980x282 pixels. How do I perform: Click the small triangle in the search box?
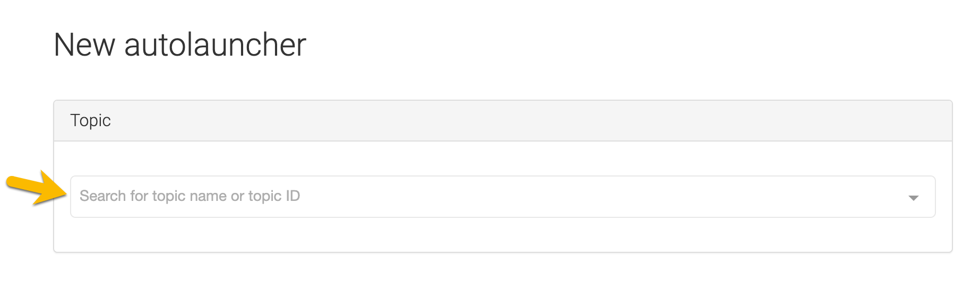coord(913,198)
